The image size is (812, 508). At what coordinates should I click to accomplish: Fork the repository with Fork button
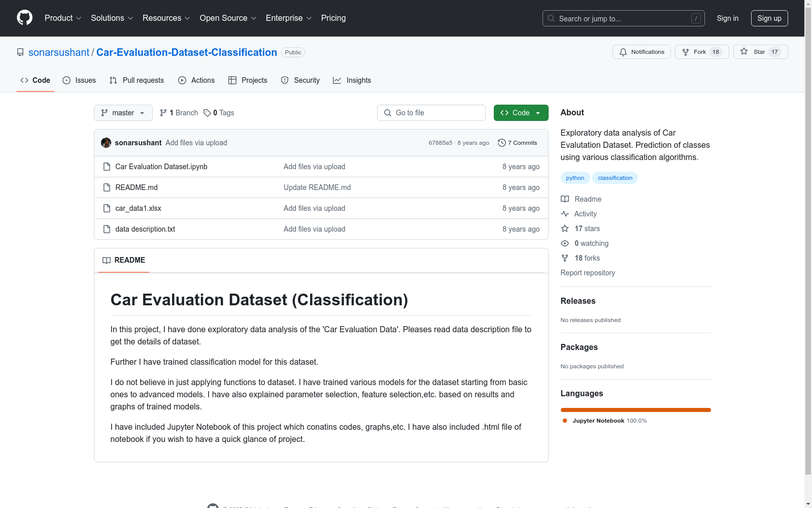point(702,52)
